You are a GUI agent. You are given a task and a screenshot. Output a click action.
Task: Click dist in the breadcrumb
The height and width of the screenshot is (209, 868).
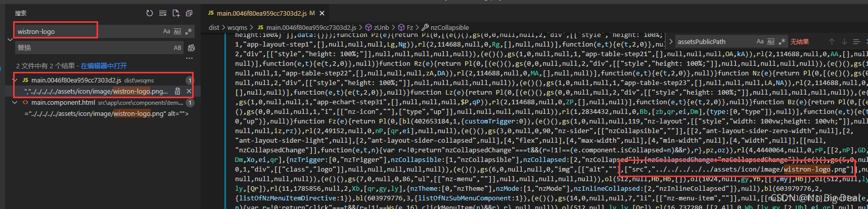click(x=214, y=27)
